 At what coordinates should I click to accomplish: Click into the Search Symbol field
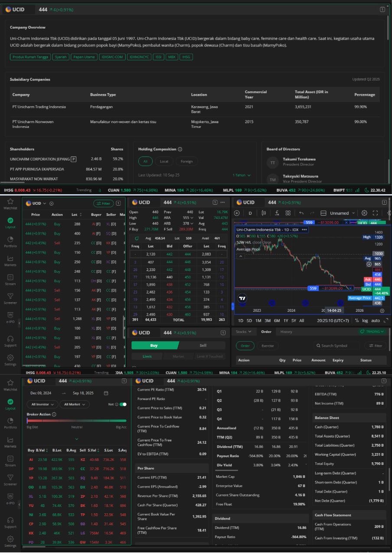click(337, 346)
